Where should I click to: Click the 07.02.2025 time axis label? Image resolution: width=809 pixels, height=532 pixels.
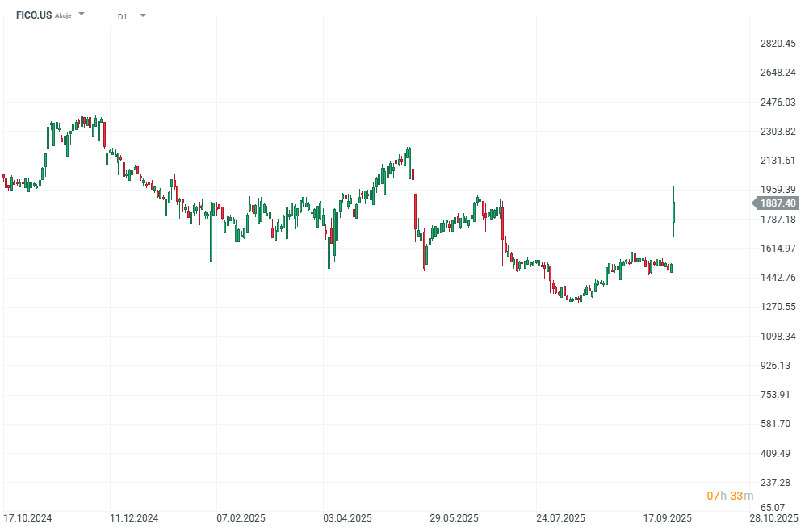point(241,517)
